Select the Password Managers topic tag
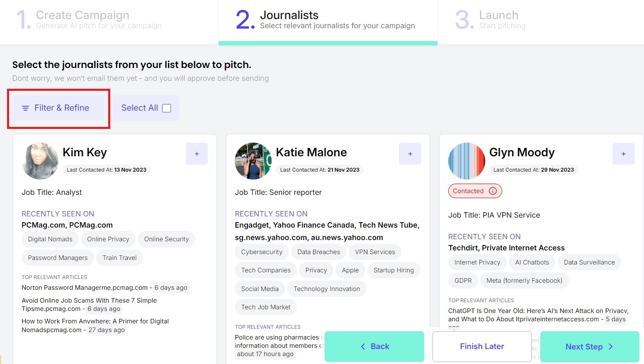Image resolution: width=644 pixels, height=364 pixels. [58, 258]
